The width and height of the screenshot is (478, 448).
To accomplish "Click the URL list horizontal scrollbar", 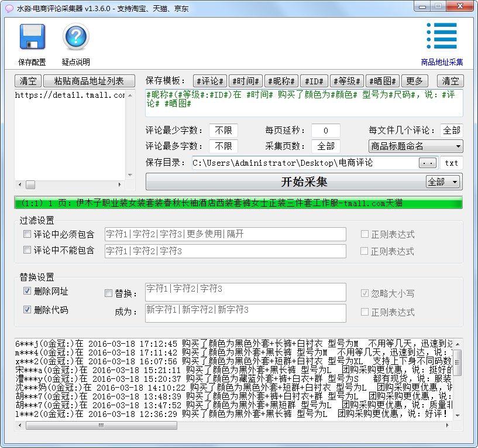I will (x=73, y=184).
